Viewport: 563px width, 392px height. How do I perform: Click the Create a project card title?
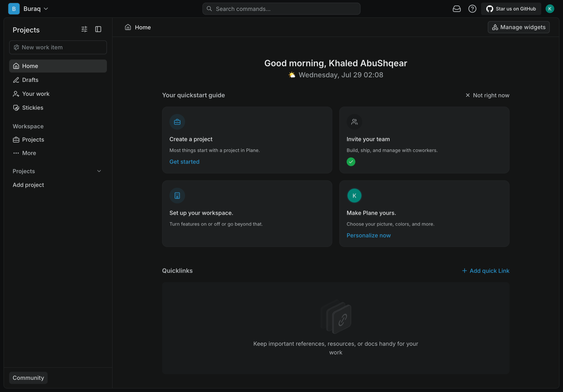coord(191,139)
